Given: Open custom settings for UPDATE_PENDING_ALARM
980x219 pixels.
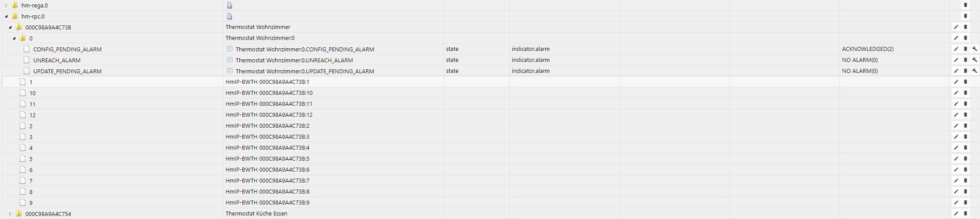Looking at the screenshot, I should (974, 71).
